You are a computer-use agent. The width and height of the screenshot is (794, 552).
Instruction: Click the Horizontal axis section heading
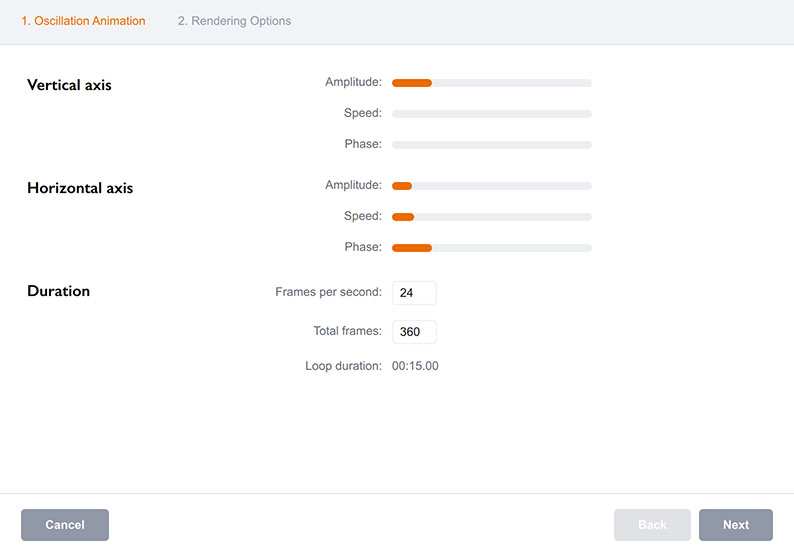point(80,188)
